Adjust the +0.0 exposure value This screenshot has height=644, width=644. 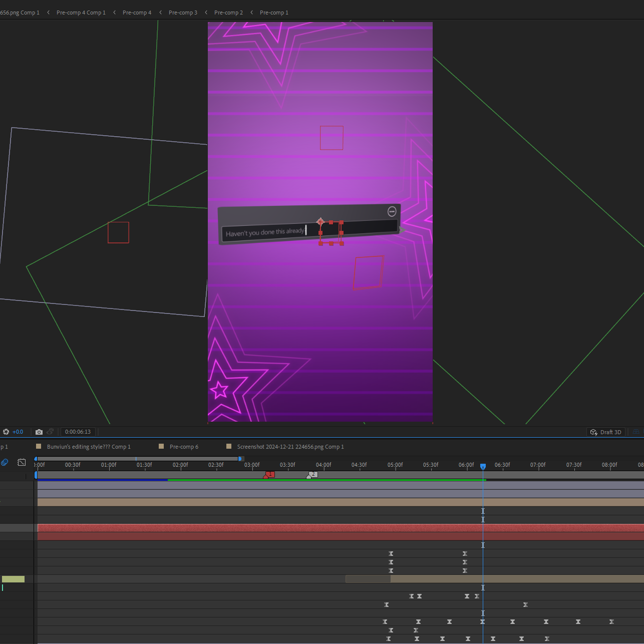coord(18,432)
